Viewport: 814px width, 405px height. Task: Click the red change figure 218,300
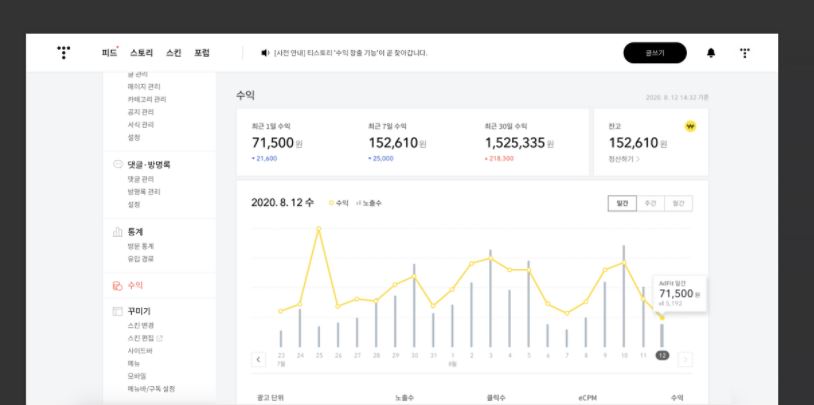(499, 158)
